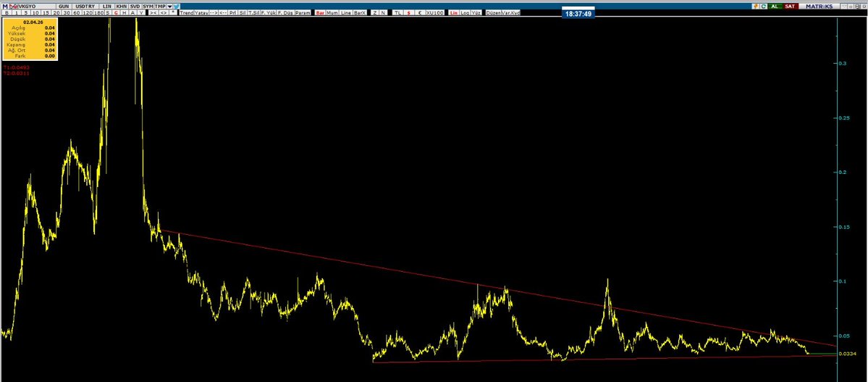Click the Prl parallel line tool
Image resolution: width=868 pixels, height=382 pixels.
click(x=233, y=12)
